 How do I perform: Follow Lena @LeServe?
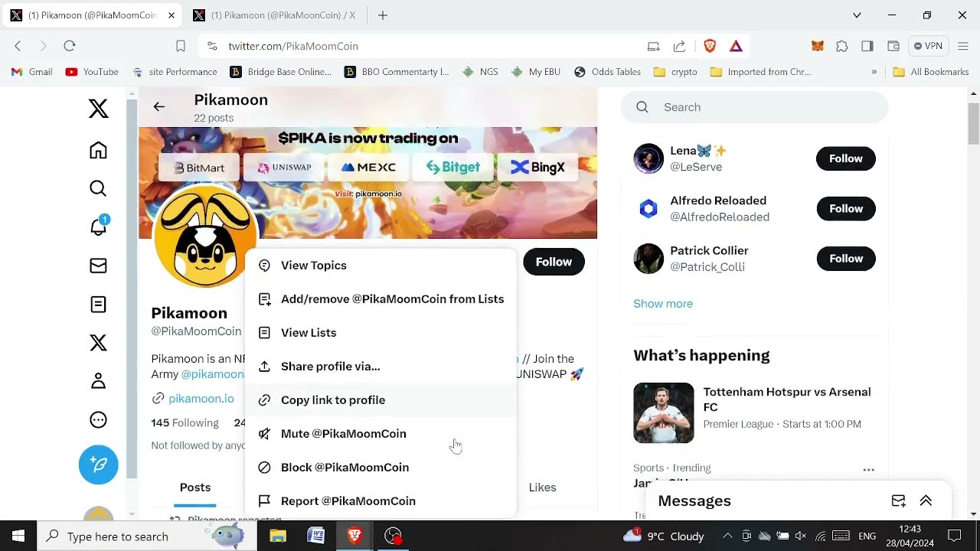pos(846,158)
